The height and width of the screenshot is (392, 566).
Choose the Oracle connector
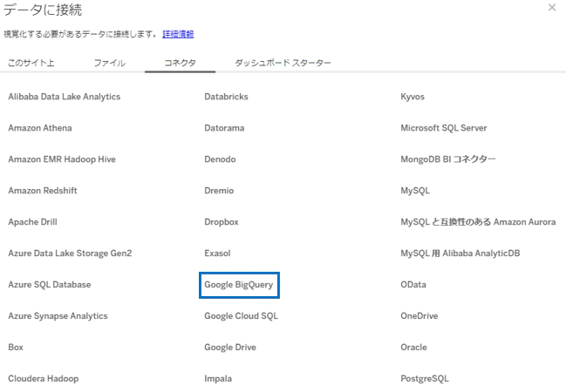click(x=413, y=348)
